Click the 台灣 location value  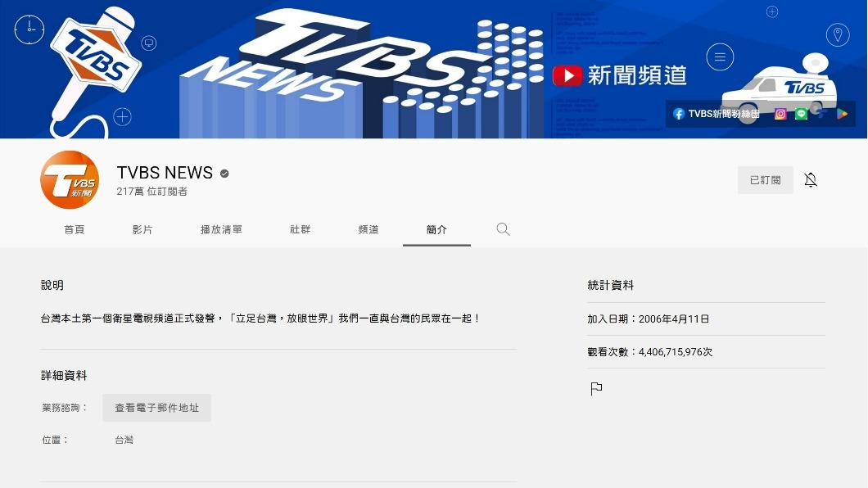[124, 440]
